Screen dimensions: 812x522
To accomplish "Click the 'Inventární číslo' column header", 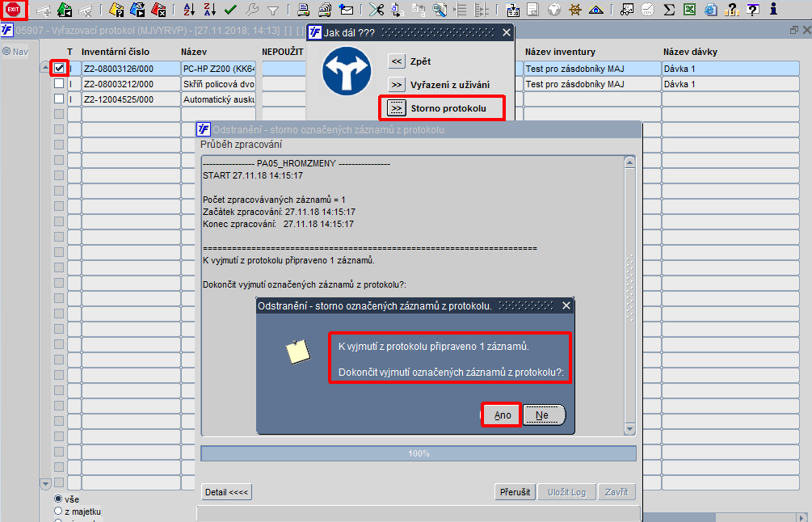I will pyautogui.click(x=116, y=52).
